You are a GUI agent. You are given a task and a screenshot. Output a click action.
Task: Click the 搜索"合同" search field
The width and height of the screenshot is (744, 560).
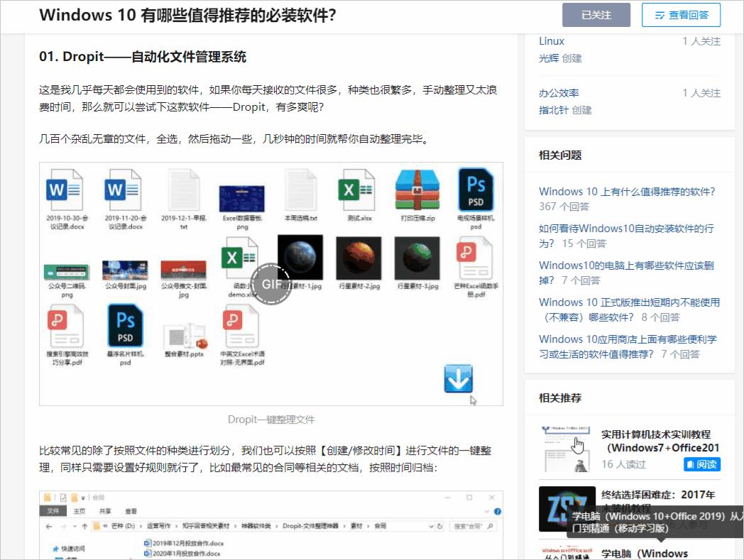(x=473, y=527)
